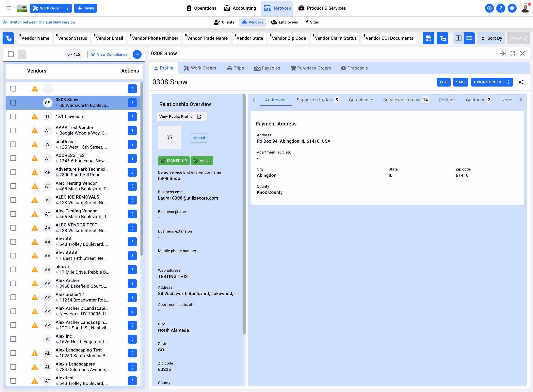Switch to grid view layout
This screenshot has width=533, height=392.
[458, 38]
